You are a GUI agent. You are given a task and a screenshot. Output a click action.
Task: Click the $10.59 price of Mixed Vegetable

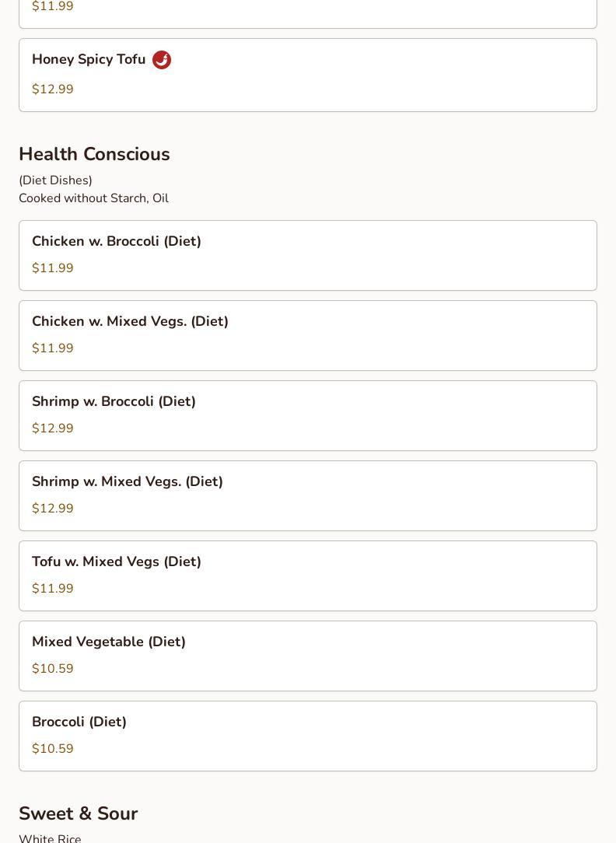click(53, 668)
